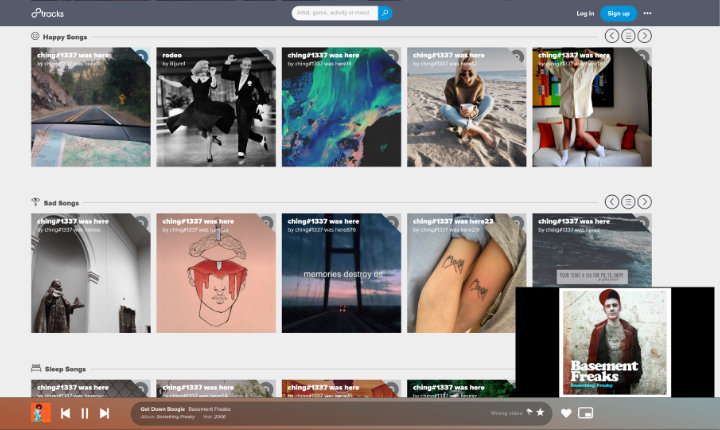720x430 pixels.
Task: Click the 'memories destroy us' caption text
Action: tap(343, 274)
